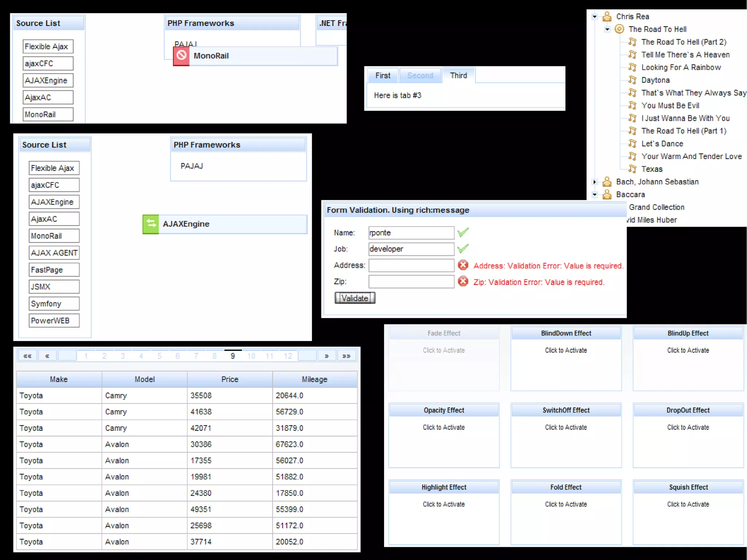This screenshot has width=747, height=560.
Task: Click note icon beside The Road To Hell (Part 2)
Action: [632, 42]
